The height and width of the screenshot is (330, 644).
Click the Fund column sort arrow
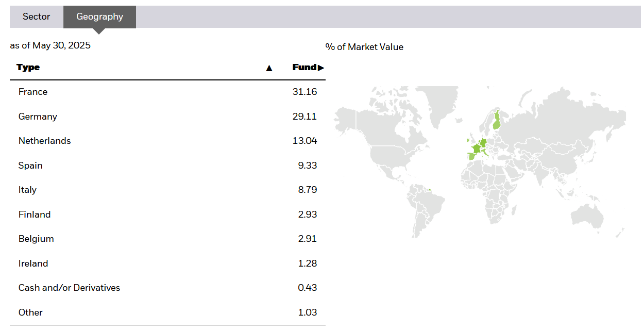click(x=321, y=68)
